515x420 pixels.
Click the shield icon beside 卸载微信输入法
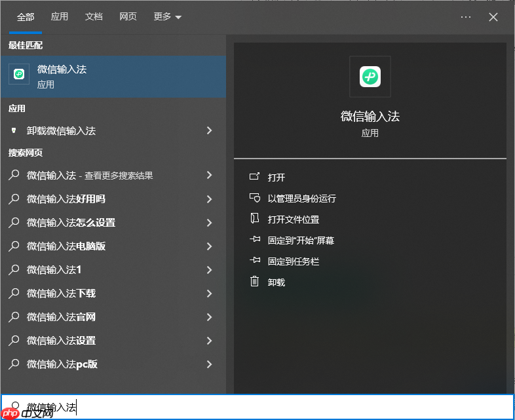[x=14, y=130]
